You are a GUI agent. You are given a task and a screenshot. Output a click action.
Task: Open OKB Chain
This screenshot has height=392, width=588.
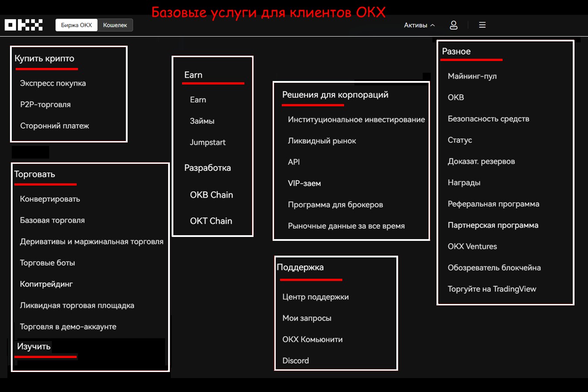[212, 195]
